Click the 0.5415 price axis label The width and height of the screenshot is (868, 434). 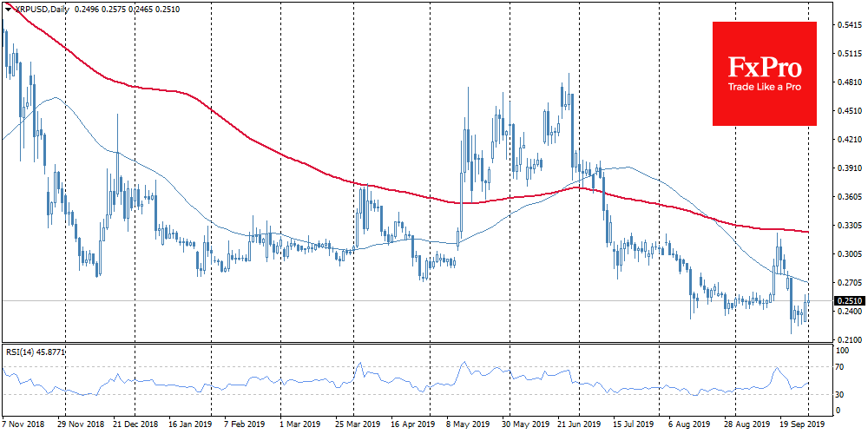848,25
